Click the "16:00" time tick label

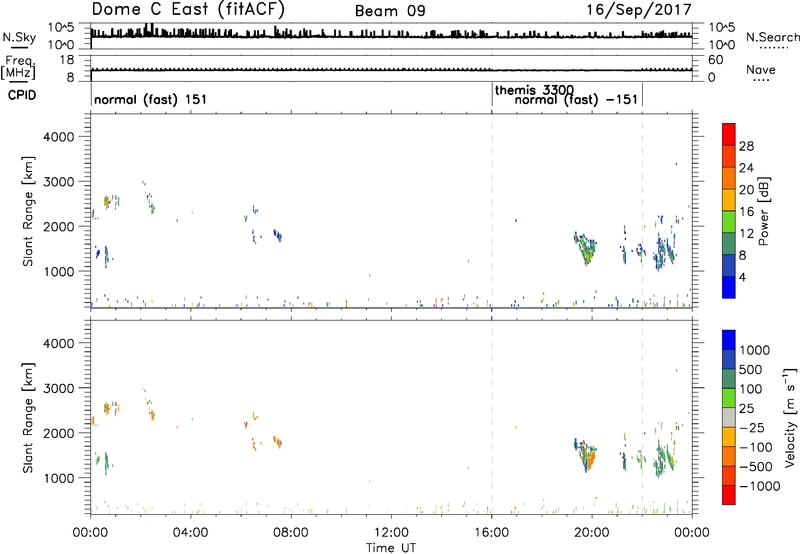491,533
